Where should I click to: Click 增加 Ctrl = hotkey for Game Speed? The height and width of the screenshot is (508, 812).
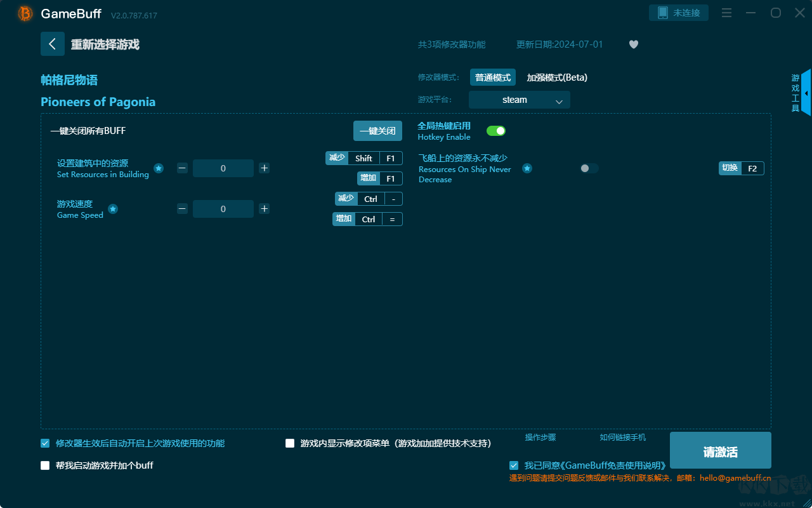click(368, 219)
